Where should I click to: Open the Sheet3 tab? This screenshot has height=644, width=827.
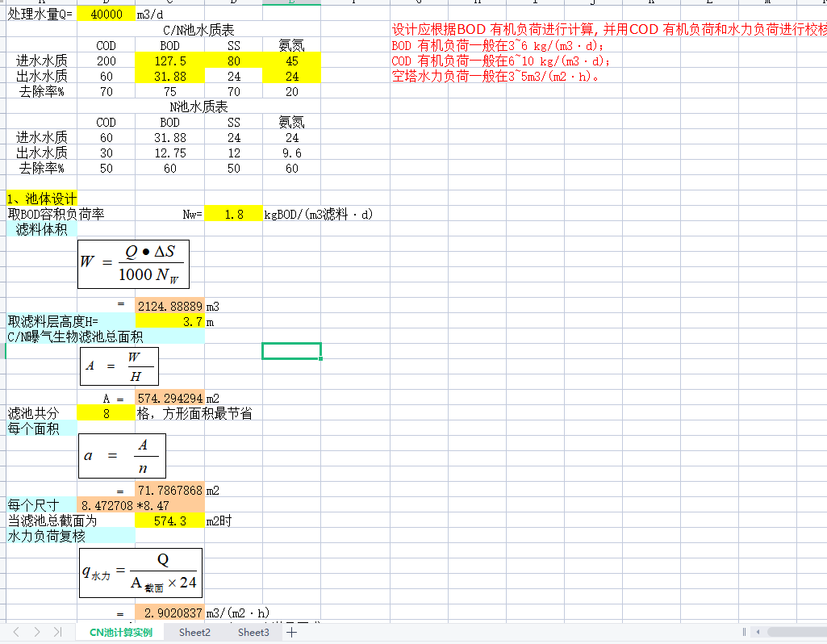[253, 632]
